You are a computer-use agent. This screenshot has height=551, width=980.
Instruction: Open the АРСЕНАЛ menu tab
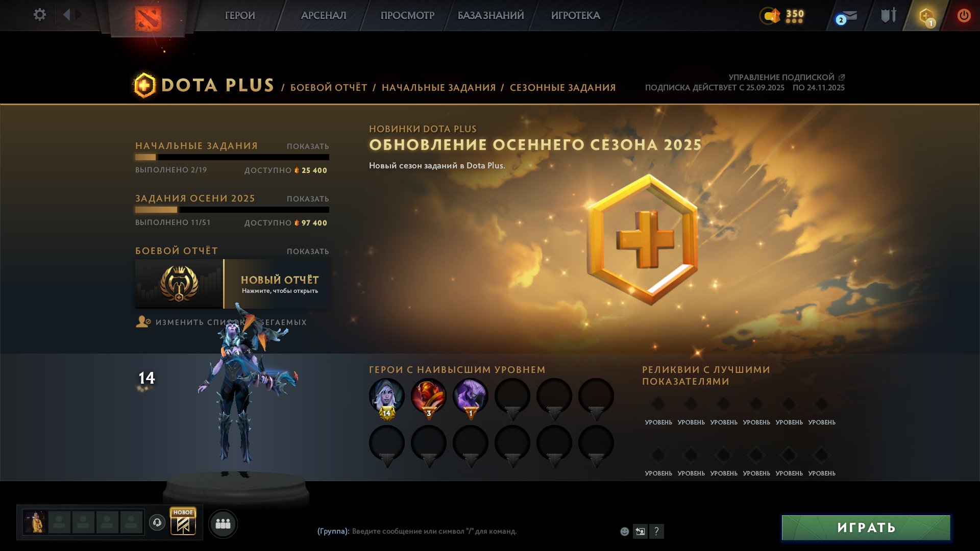324,15
